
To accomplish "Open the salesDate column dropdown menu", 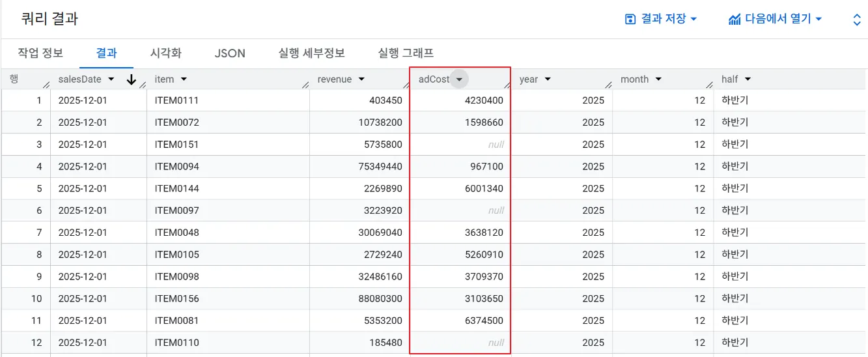I will [111, 79].
